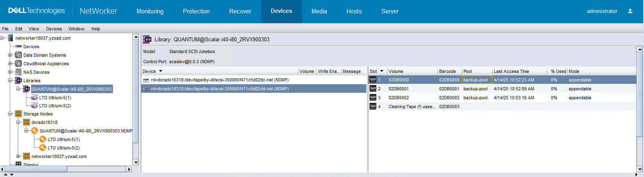This screenshot has width=644, height=177.
Task: Open the File menu
Action: [5, 29]
